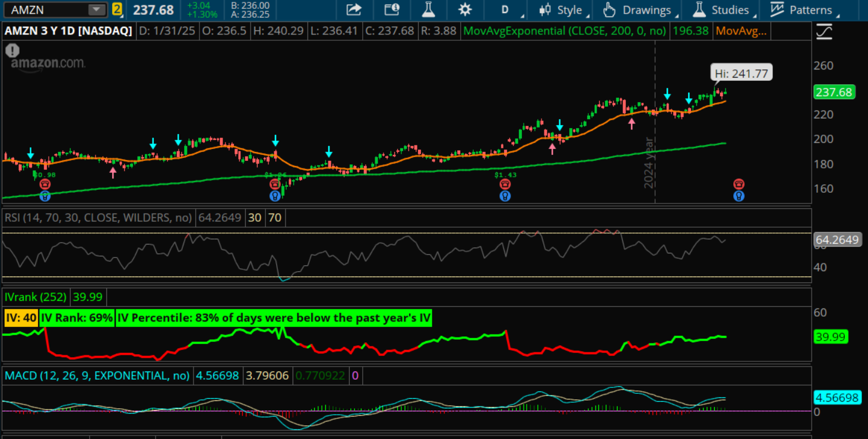The image size is (868, 439).
Task: Click the IV Percentile: 83% label
Action: tap(273, 319)
